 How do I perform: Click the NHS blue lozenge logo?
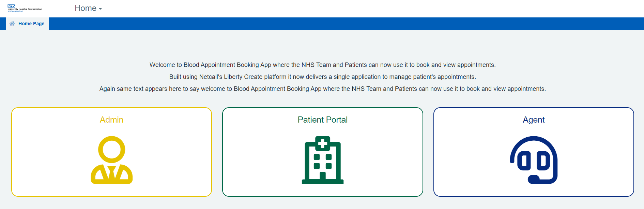point(12,6)
